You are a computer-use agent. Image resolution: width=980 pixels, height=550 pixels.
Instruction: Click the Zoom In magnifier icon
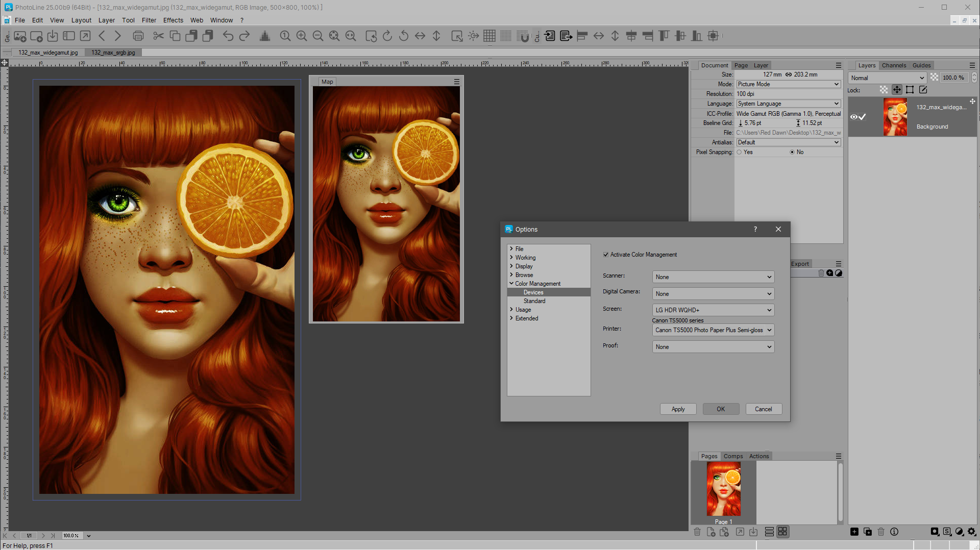point(302,36)
